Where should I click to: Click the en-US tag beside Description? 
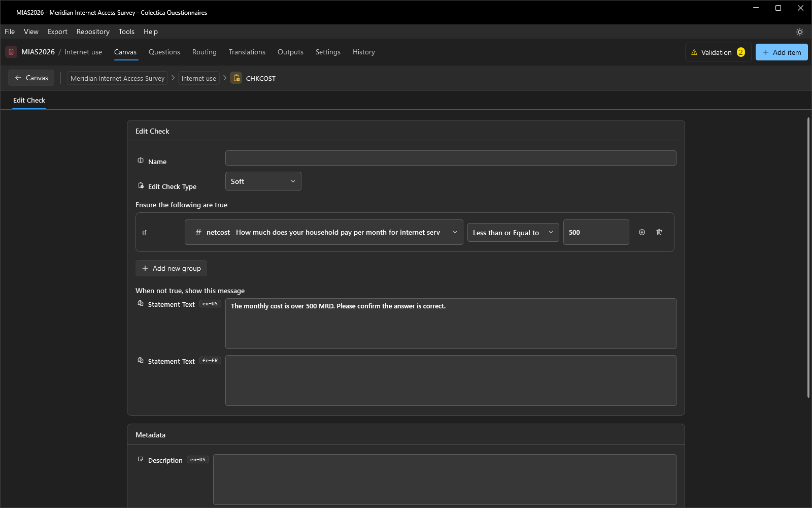(198, 460)
